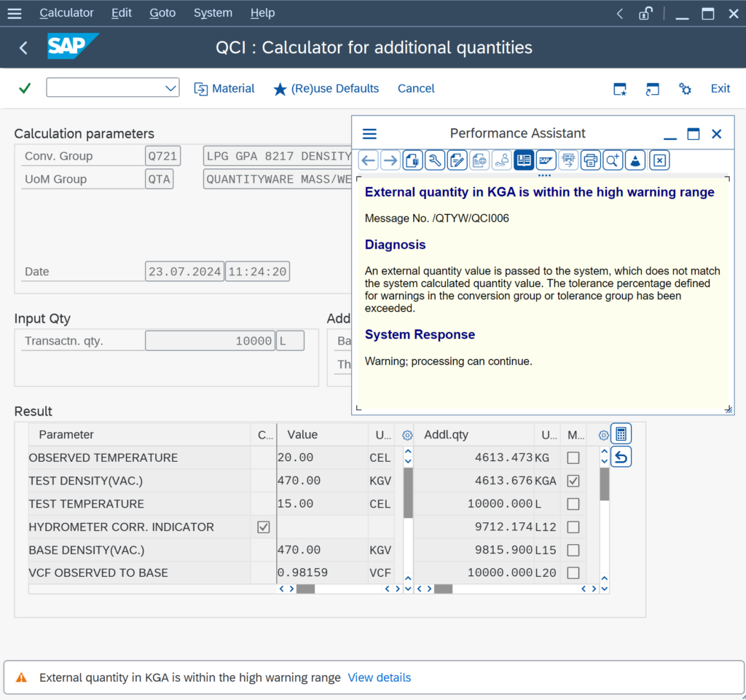Click the Parameter column header
Image resolution: width=746 pixels, height=700 pixels.
pos(139,435)
